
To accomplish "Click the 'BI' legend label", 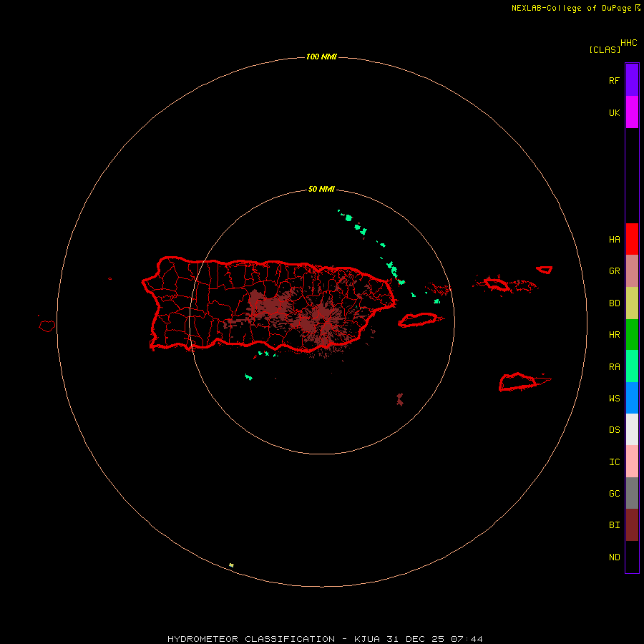I will tap(614, 525).
